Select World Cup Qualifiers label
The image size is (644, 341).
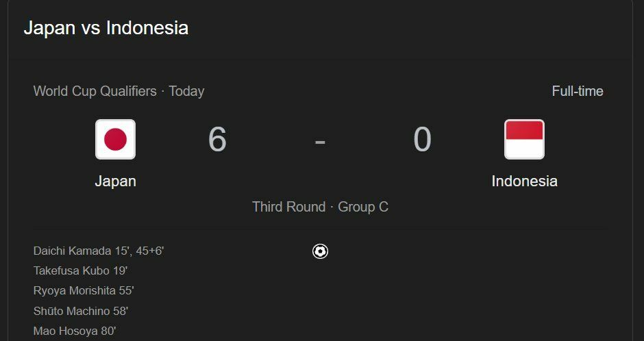pyautogui.click(x=95, y=91)
